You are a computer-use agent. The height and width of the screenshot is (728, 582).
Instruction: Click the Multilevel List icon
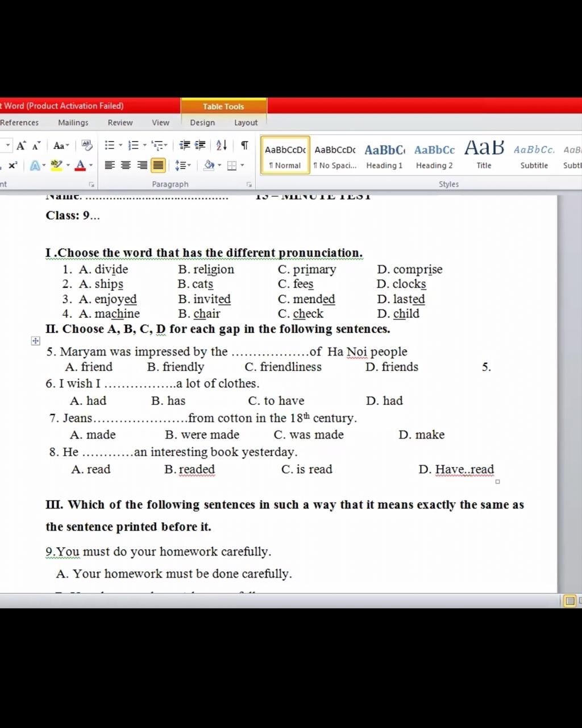pos(159,146)
